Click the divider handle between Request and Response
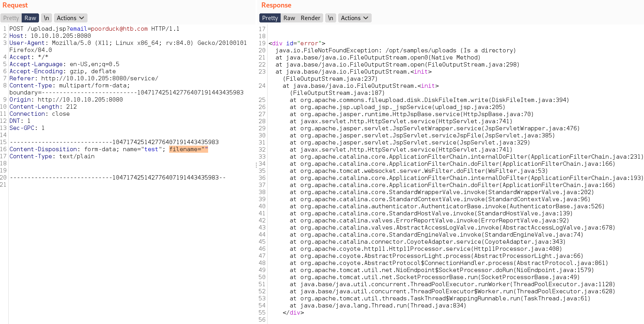The width and height of the screenshot is (644, 324). tap(256, 165)
